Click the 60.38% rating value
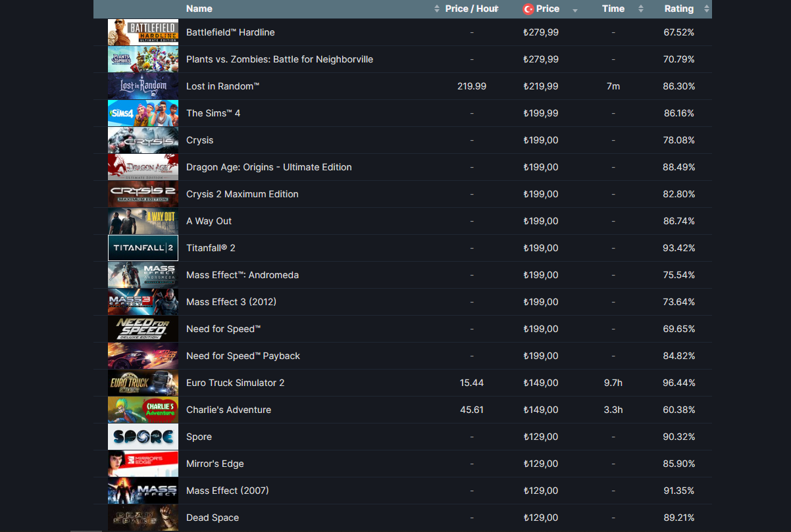Viewport: 791px width, 532px height. click(x=679, y=410)
